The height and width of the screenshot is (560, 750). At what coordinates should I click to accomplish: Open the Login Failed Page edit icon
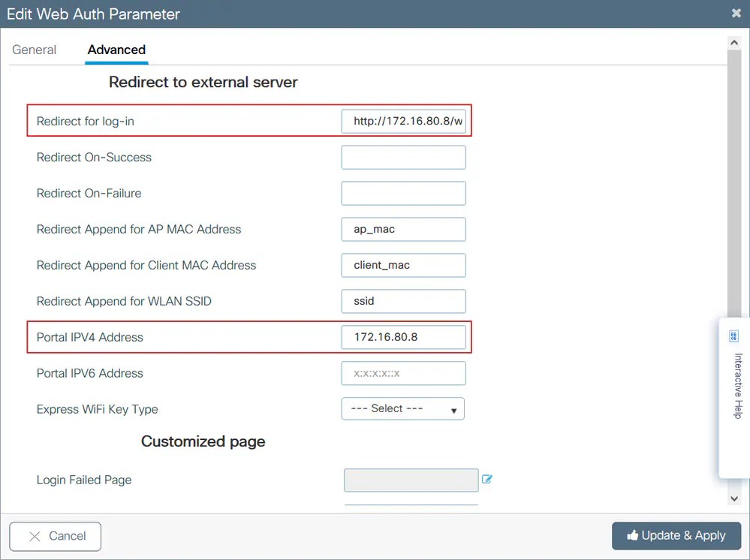coord(487,479)
